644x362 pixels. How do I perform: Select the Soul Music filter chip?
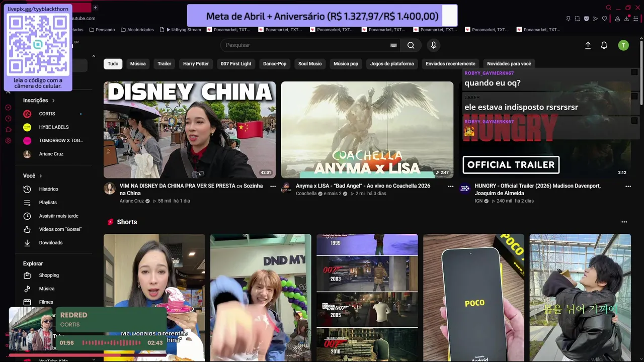click(x=310, y=64)
